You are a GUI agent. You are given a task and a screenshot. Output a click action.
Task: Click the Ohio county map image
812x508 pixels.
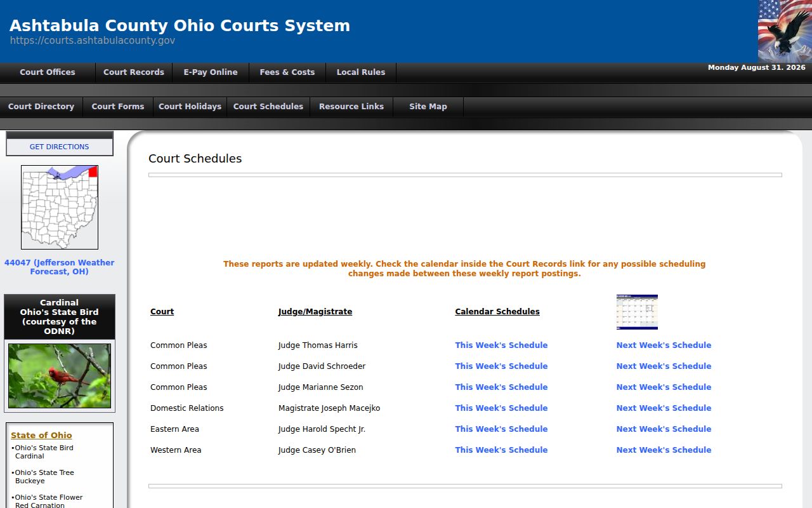click(60, 207)
